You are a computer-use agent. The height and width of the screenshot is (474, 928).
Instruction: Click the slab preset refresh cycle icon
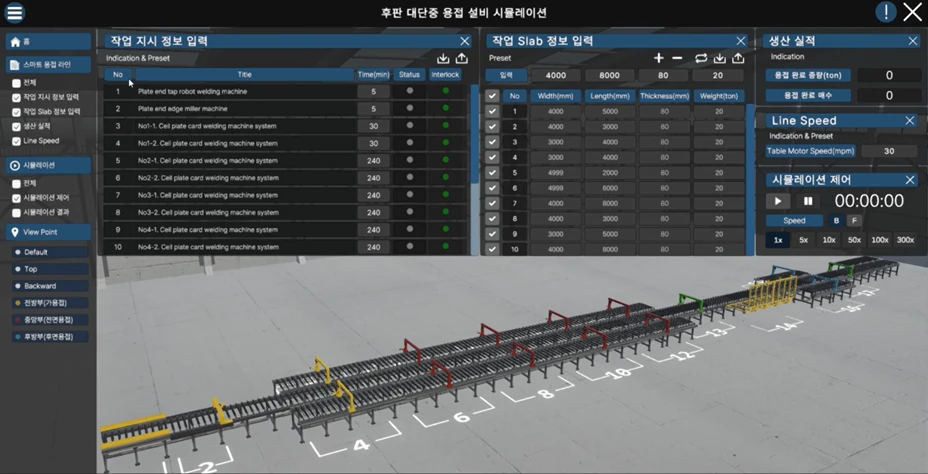coord(701,58)
